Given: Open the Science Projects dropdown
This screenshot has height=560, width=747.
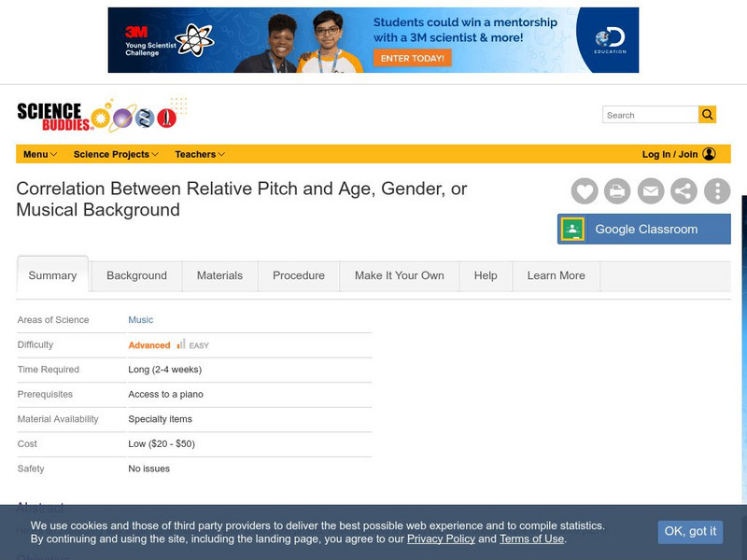Looking at the screenshot, I should tap(111, 154).
